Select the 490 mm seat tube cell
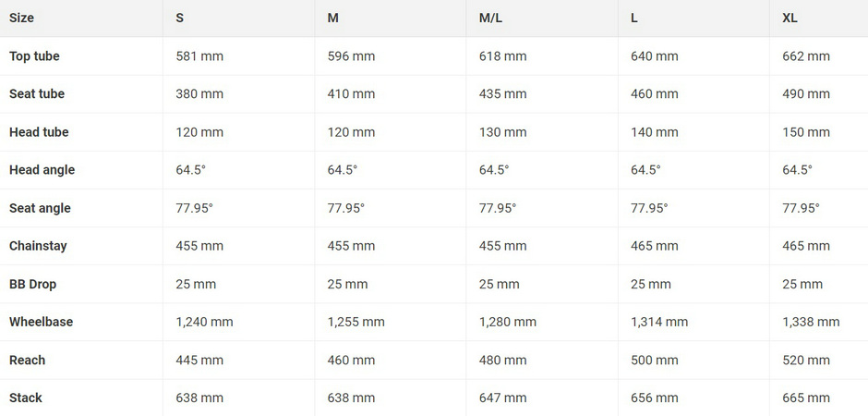This screenshot has height=416, width=868. 806,94
